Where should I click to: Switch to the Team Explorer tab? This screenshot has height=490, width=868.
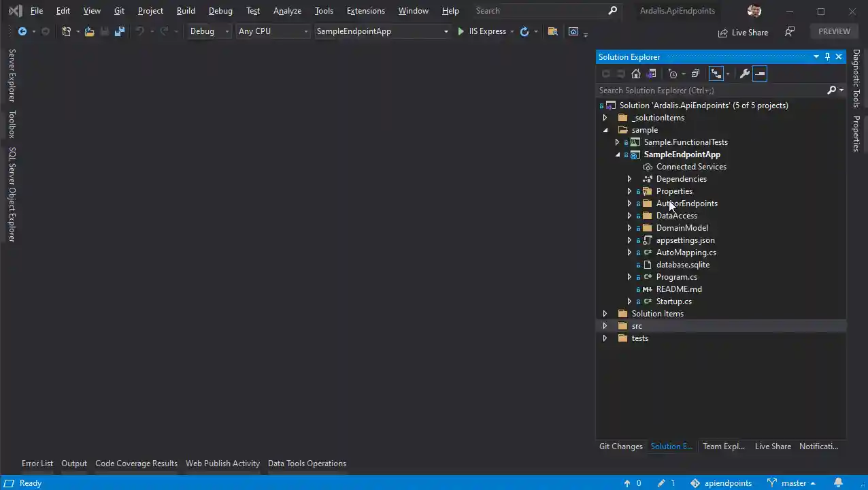point(724,446)
